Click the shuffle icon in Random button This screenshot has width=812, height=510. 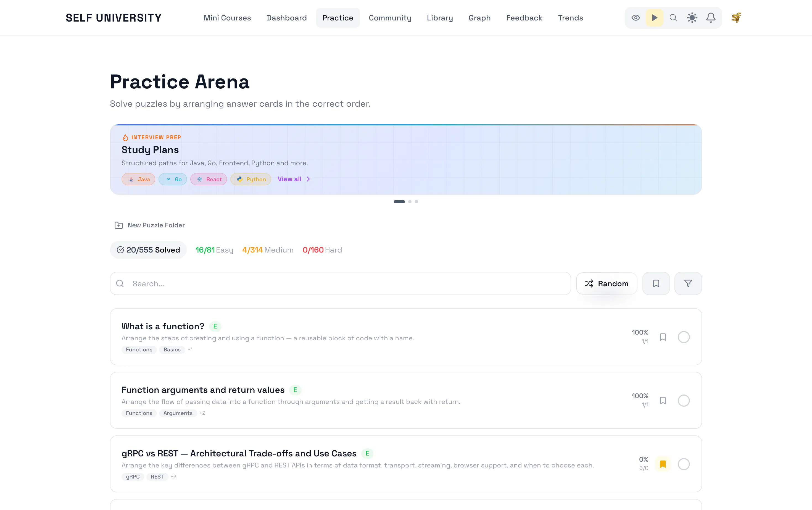[x=589, y=284]
